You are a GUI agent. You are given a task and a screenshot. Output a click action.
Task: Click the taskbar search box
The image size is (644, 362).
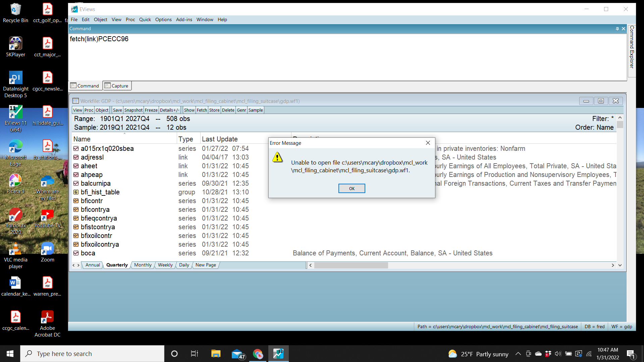point(92,354)
